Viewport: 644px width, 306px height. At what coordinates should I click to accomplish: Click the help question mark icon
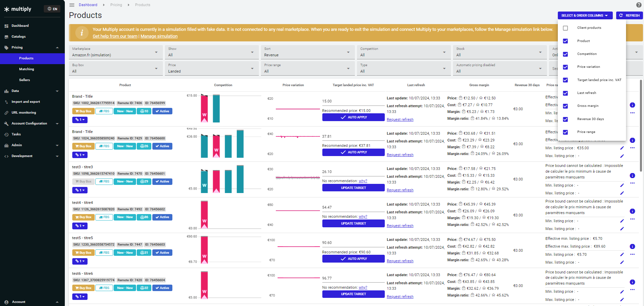tap(639, 5)
